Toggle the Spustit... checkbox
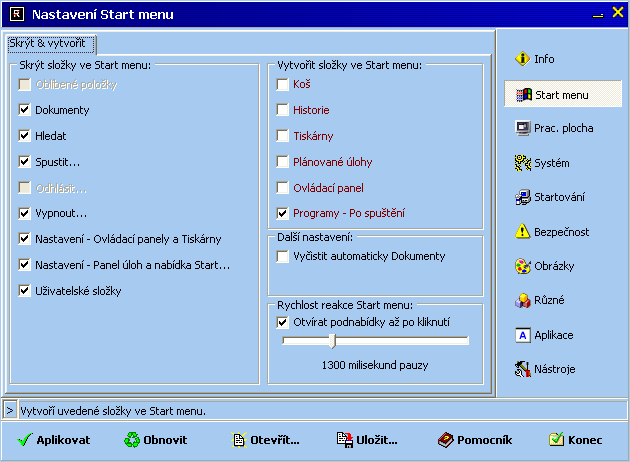This screenshot has width=630, height=462. (25, 161)
